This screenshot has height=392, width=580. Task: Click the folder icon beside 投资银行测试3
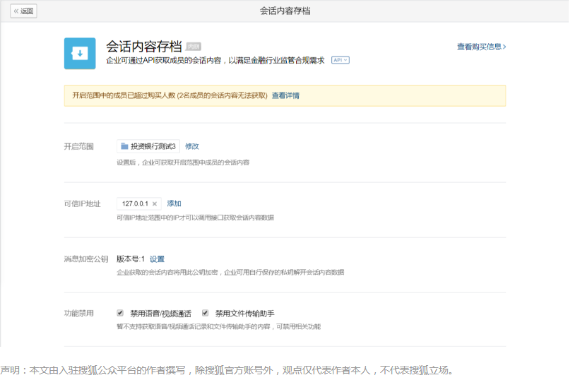[x=124, y=146]
